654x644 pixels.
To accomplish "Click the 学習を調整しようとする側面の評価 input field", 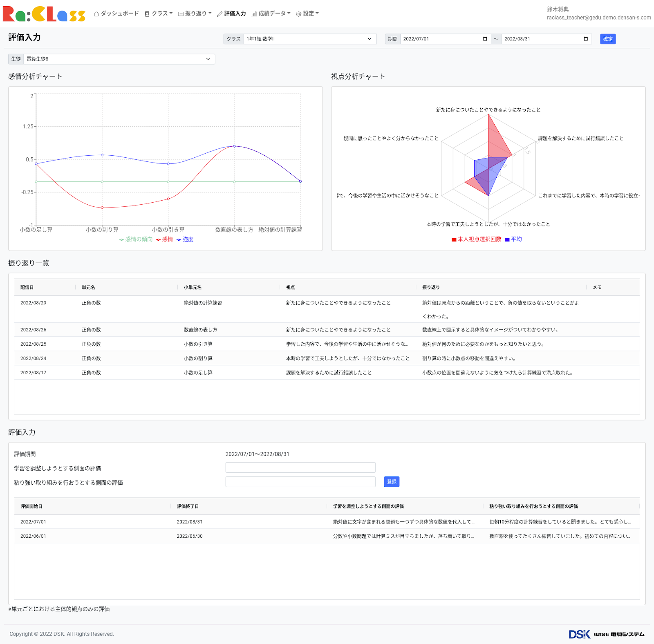I will coord(300,467).
